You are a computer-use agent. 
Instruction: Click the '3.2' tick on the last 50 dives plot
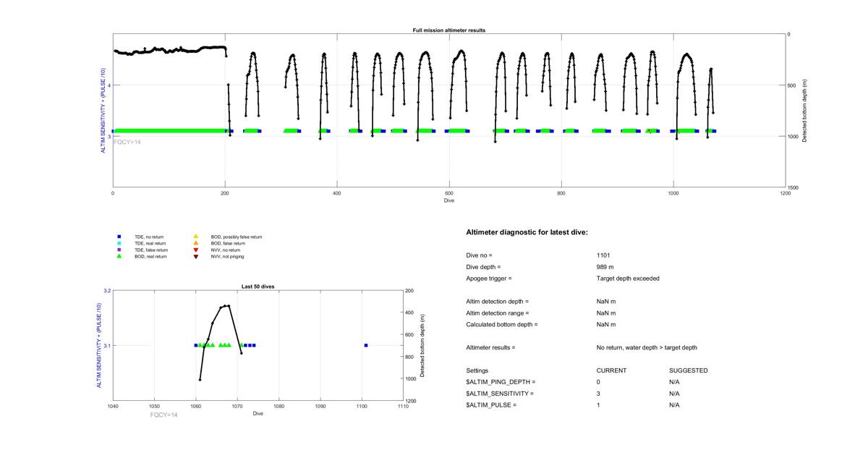coord(108,291)
